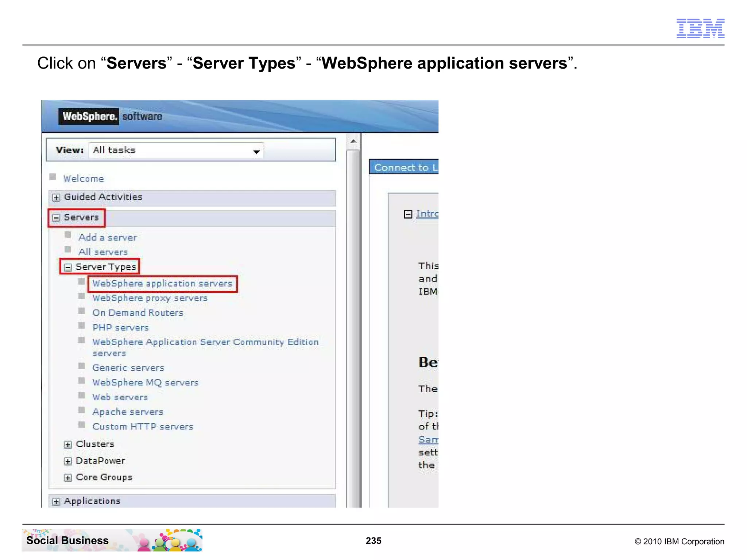Click the bullet icon beside Apache servers

pos(81,410)
